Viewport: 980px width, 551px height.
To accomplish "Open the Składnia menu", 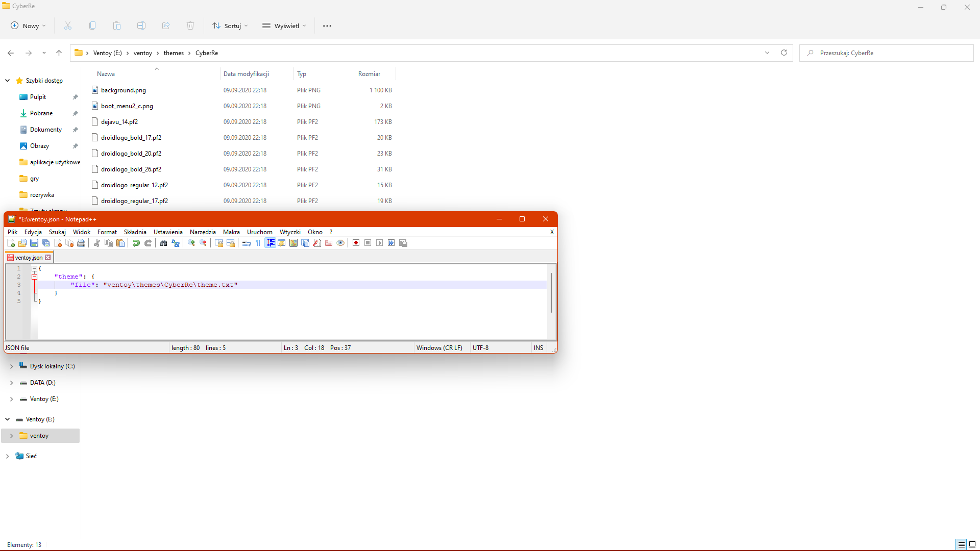I will click(135, 232).
